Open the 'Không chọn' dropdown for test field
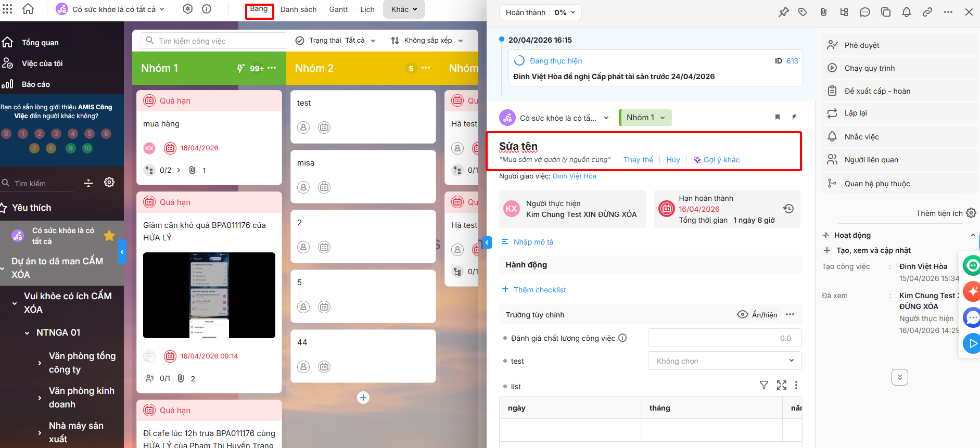The width and height of the screenshot is (980, 448). pos(724,361)
